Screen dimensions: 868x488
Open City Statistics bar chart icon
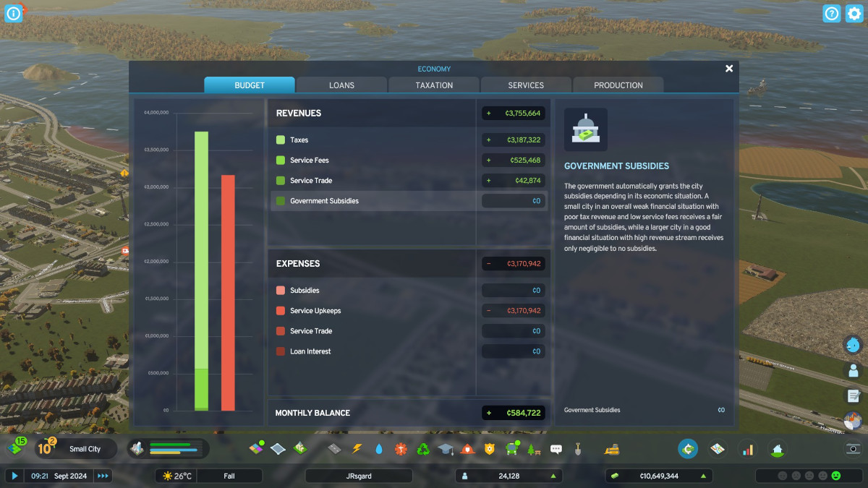click(x=747, y=449)
